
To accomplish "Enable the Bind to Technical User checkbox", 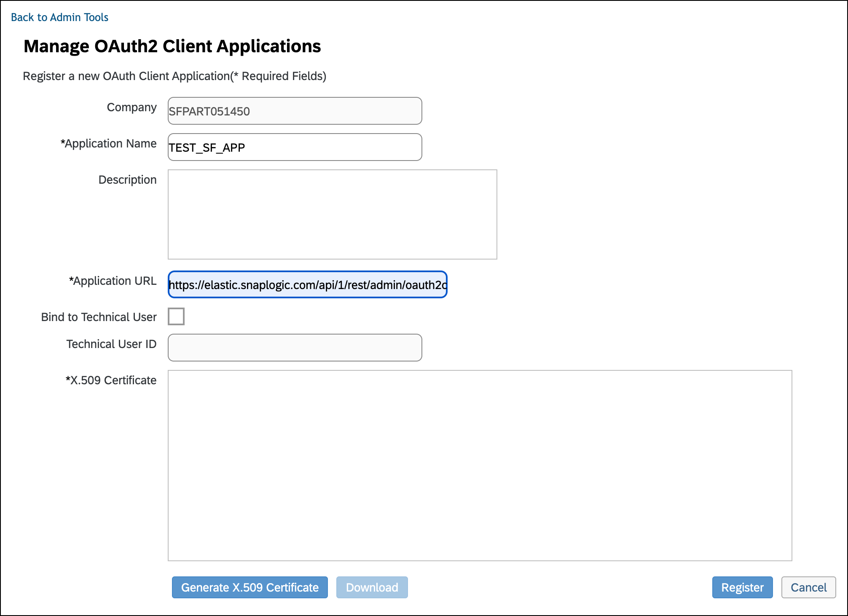I will [176, 316].
